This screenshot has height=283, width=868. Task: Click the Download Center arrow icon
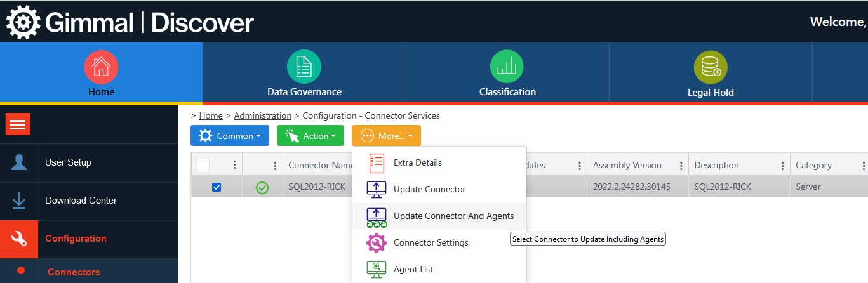[19, 201]
